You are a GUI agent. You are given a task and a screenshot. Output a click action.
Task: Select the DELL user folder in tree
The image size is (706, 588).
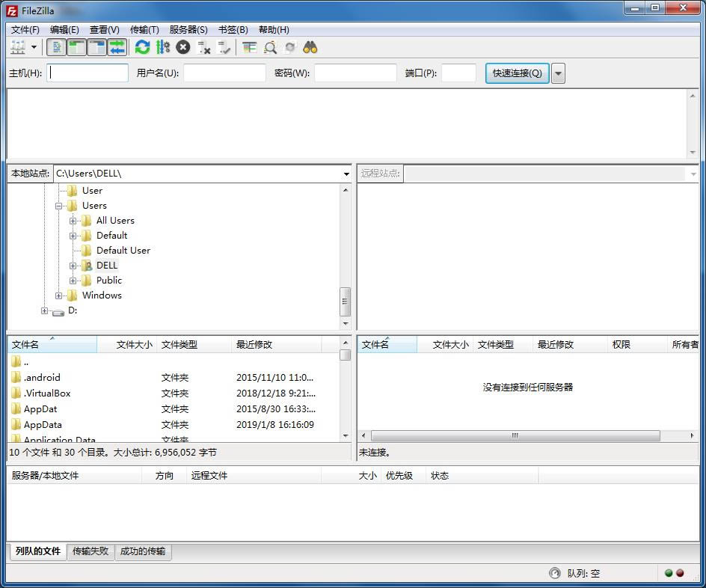pyautogui.click(x=107, y=265)
